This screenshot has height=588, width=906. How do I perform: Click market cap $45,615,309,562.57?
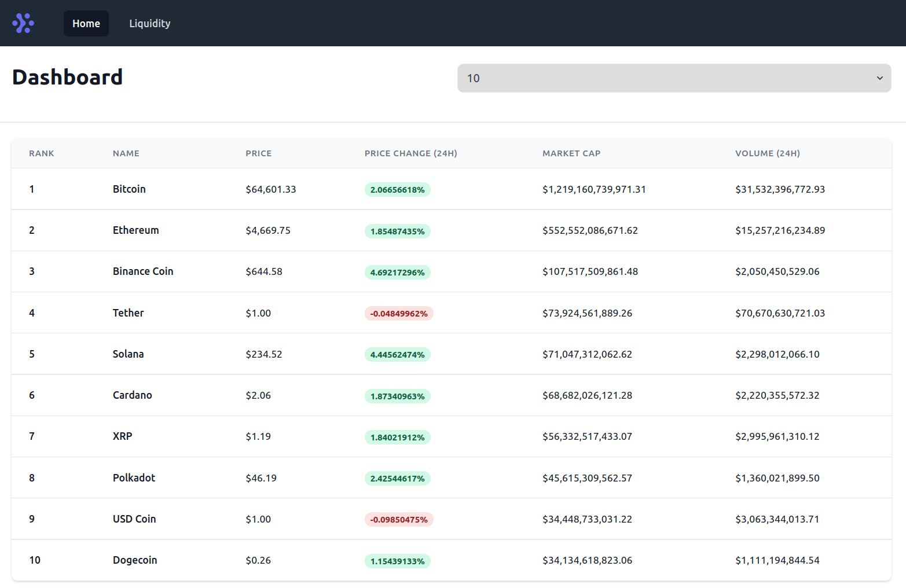587,478
